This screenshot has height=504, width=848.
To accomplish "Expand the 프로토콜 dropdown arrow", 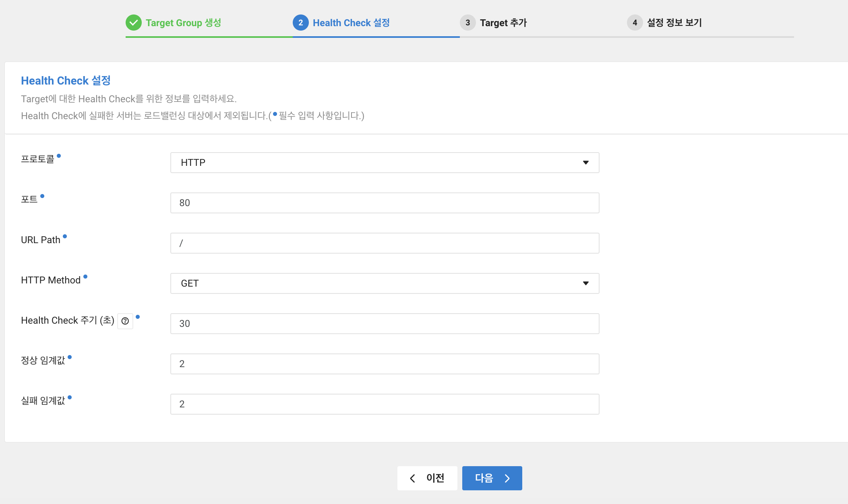I will [586, 163].
